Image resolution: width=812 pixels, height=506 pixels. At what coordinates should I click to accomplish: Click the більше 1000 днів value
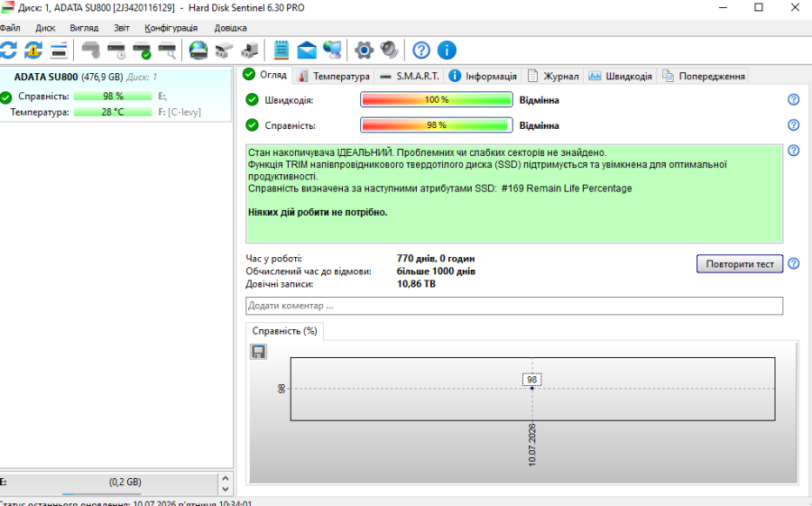(x=436, y=271)
